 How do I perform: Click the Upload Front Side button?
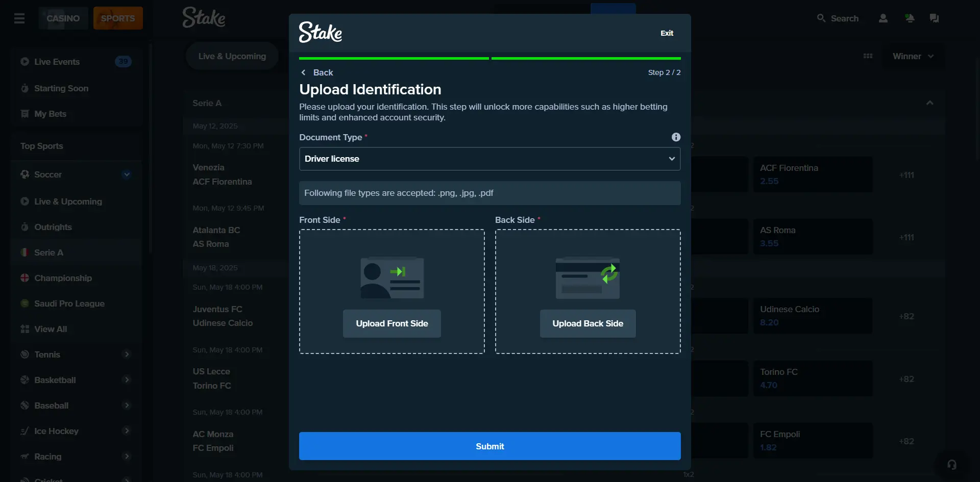click(x=392, y=323)
